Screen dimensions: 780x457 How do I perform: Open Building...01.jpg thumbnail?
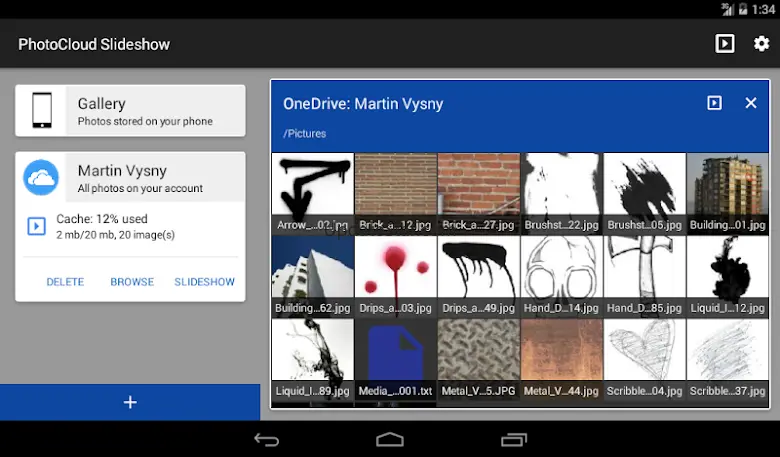[x=727, y=193]
